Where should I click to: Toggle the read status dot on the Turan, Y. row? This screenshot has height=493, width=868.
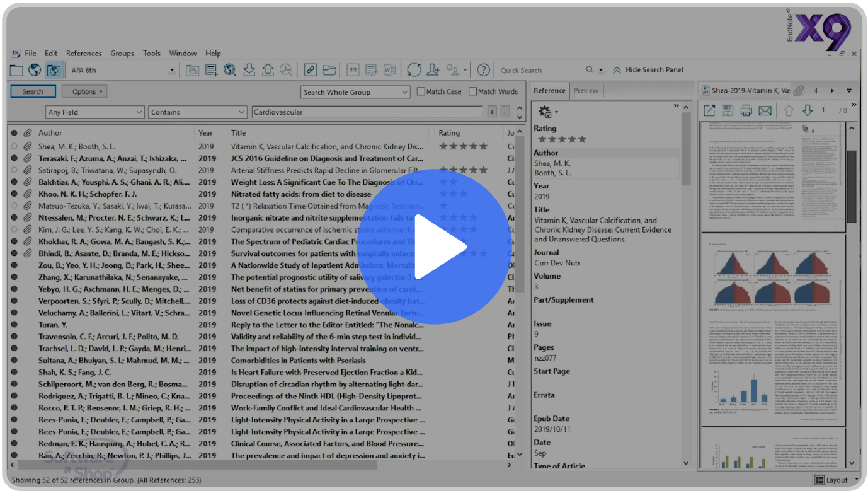[x=14, y=325]
